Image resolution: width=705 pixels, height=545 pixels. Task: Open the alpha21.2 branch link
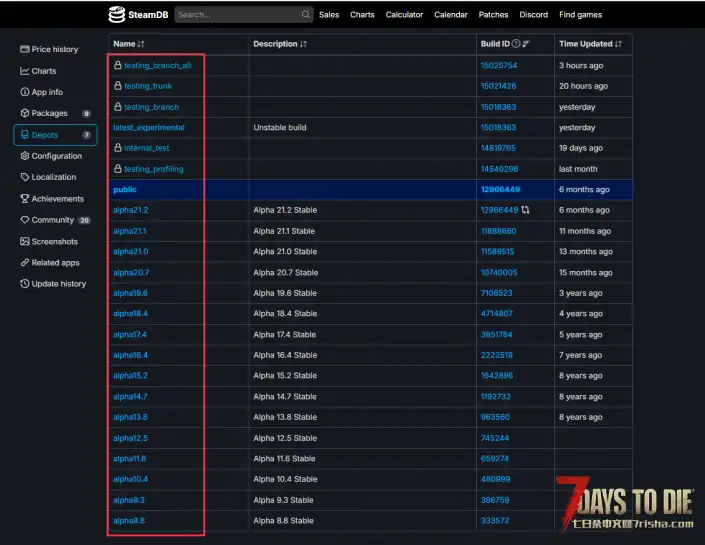click(x=130, y=210)
